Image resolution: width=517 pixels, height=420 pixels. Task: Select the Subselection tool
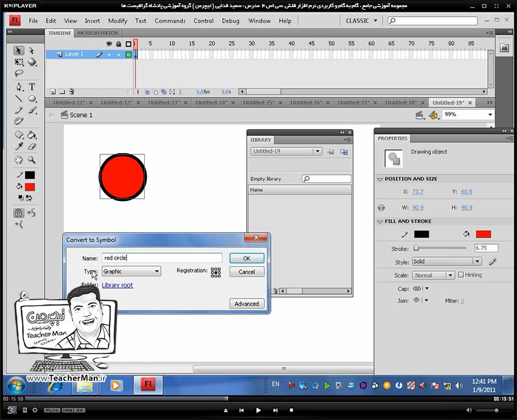click(31, 50)
